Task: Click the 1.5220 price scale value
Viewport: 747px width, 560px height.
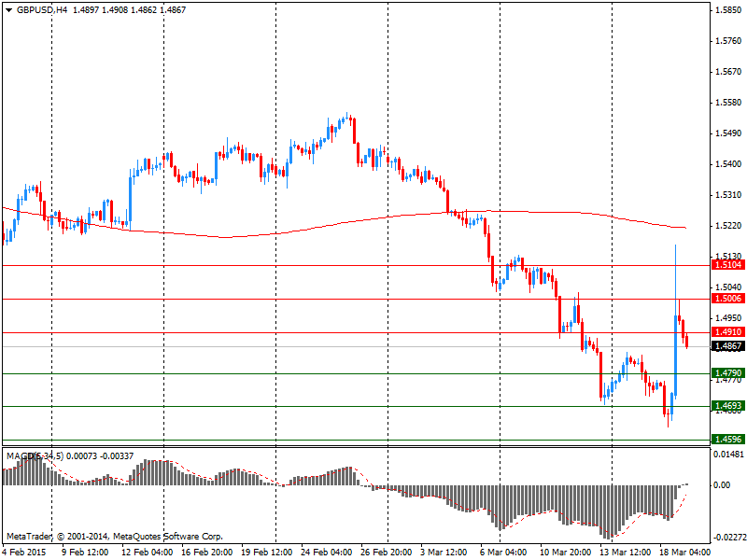Action: tap(728, 226)
